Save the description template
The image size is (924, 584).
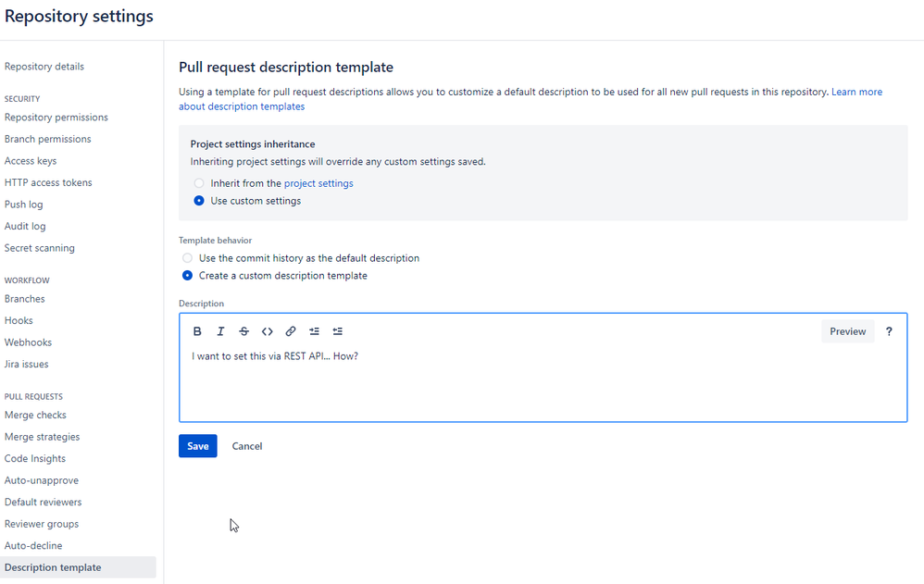[198, 446]
